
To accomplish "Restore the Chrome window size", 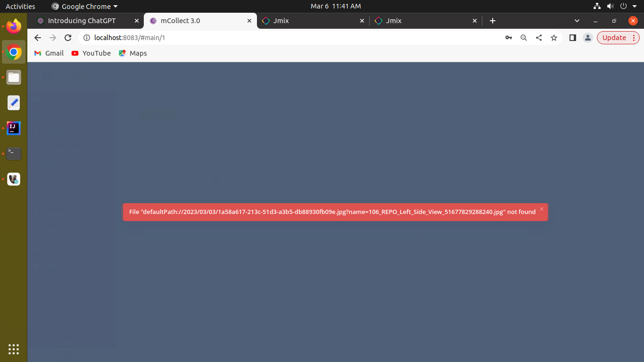I will point(614,21).
